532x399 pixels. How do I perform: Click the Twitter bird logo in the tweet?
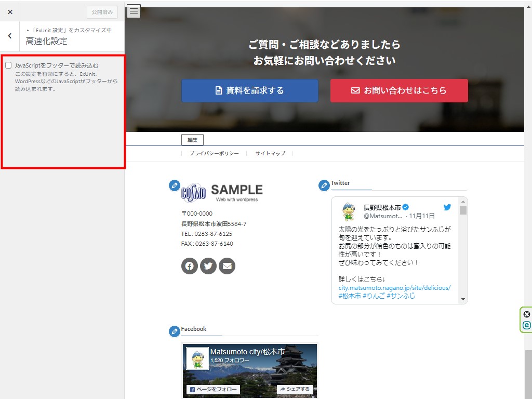pos(447,207)
